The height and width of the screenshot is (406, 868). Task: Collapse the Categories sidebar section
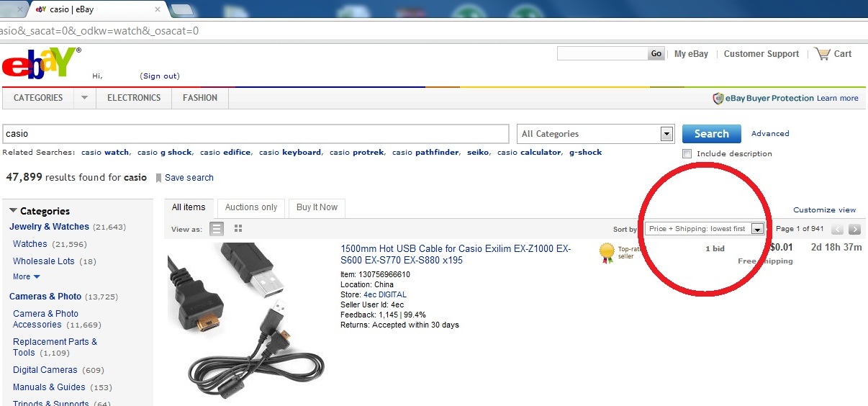13,211
